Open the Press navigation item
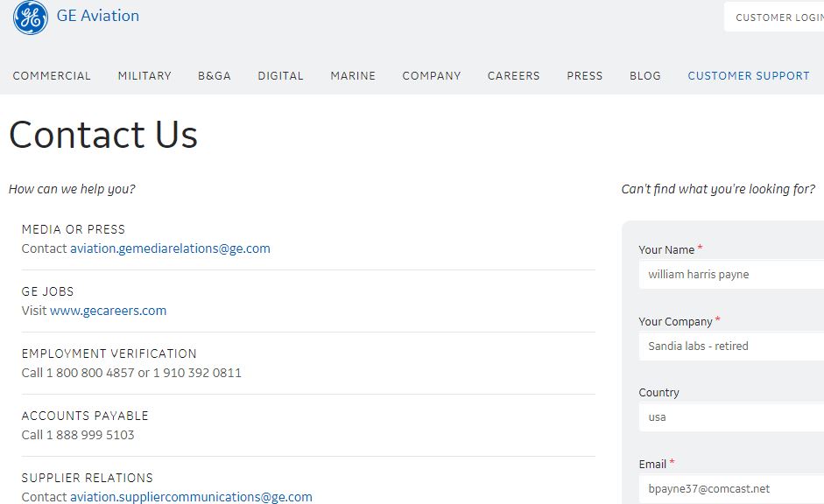Image resolution: width=824 pixels, height=504 pixels. point(584,76)
